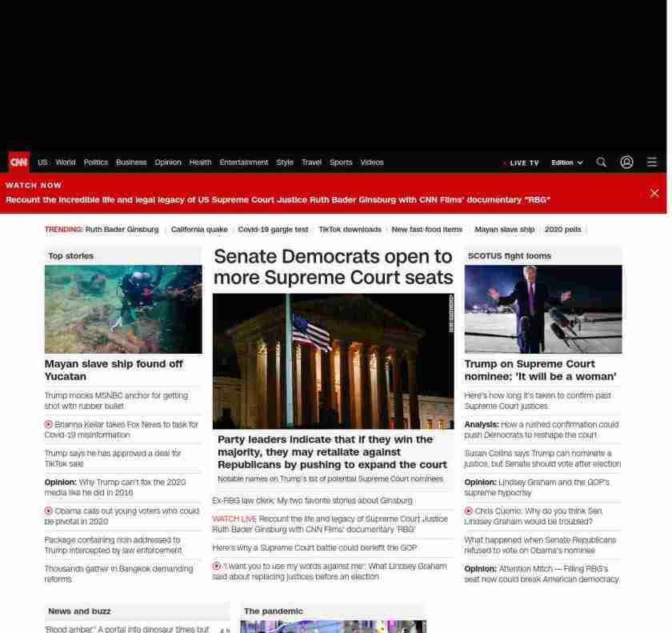
Task: Open the user account icon
Action: pos(626,162)
